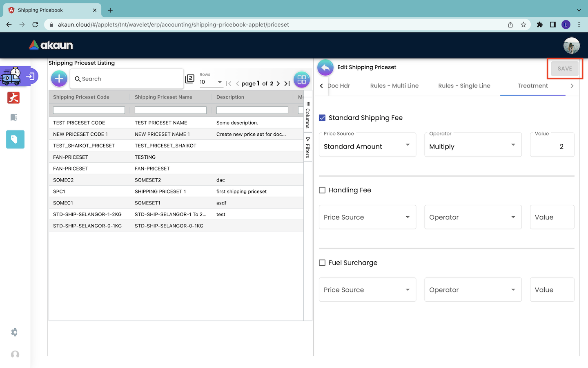Click the SAVE button
This screenshot has width=588, height=368.
tap(564, 69)
